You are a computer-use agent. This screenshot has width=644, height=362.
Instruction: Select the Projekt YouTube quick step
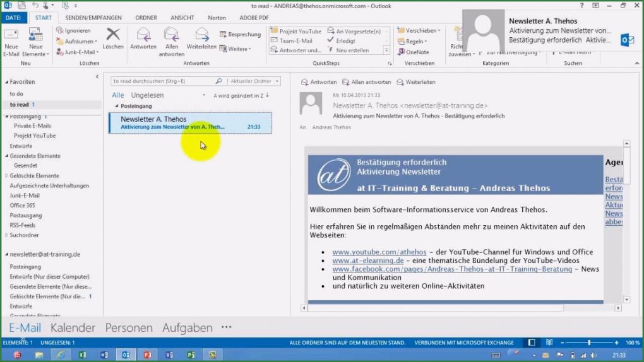point(296,31)
